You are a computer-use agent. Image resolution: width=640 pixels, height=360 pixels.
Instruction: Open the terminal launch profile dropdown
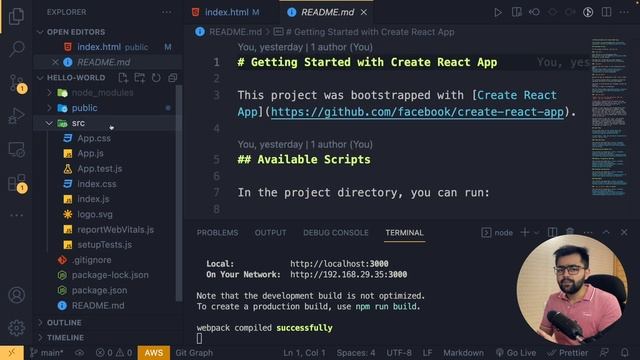[x=536, y=233]
